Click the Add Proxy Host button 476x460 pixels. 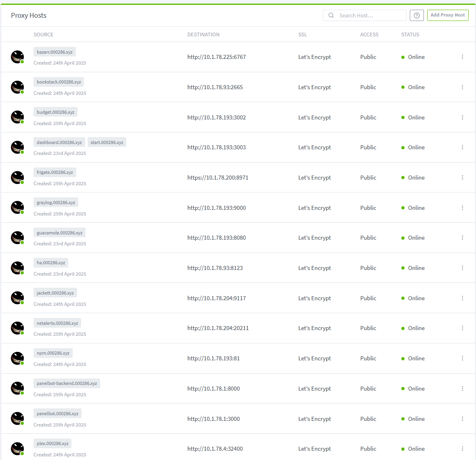[x=448, y=15]
